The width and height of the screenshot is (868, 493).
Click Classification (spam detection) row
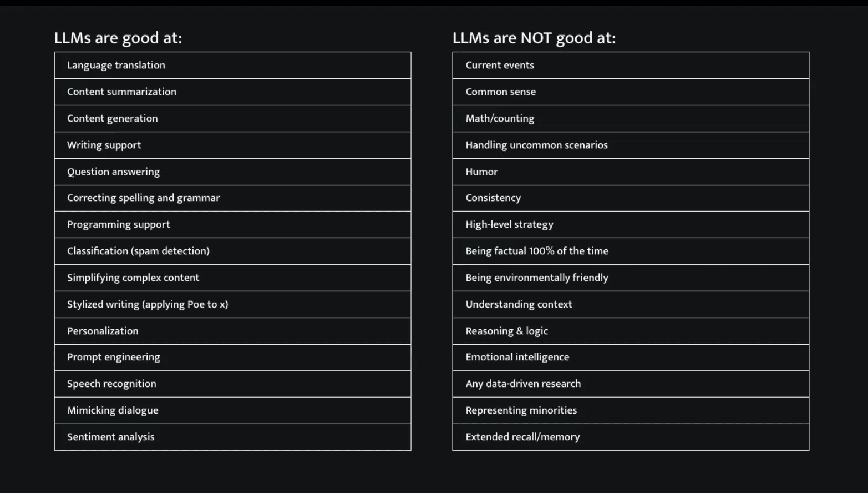pos(139,251)
